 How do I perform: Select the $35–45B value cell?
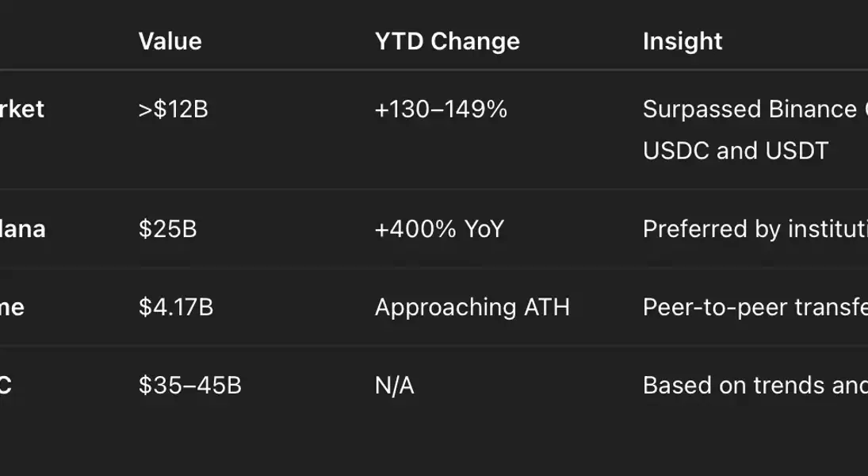[189, 386]
